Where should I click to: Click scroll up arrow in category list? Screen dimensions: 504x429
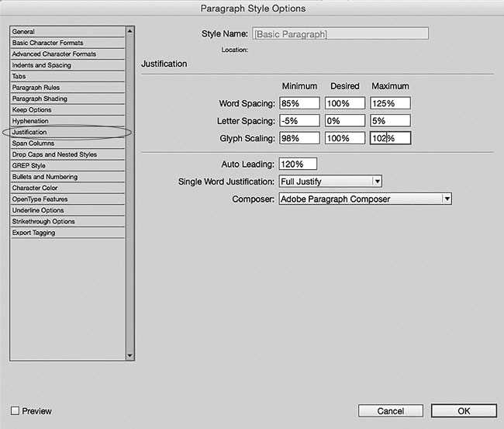coord(129,31)
